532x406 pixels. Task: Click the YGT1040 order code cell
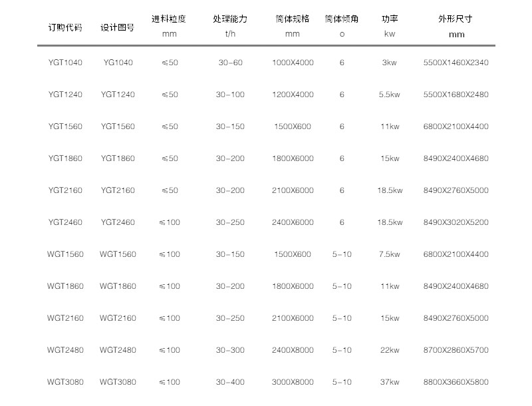click(x=65, y=63)
